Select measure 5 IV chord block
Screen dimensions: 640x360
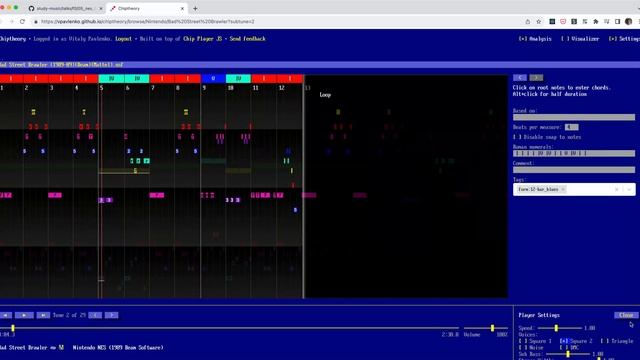point(111,78)
